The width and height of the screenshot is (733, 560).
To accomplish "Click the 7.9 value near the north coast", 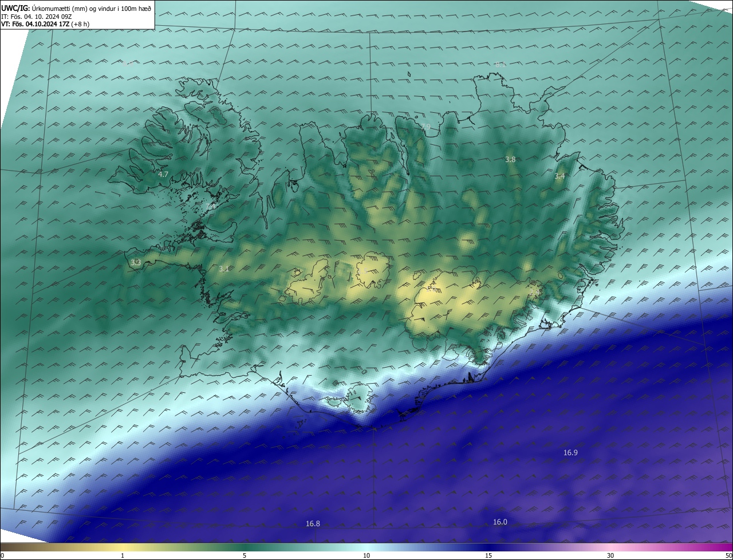I will [x=425, y=127].
